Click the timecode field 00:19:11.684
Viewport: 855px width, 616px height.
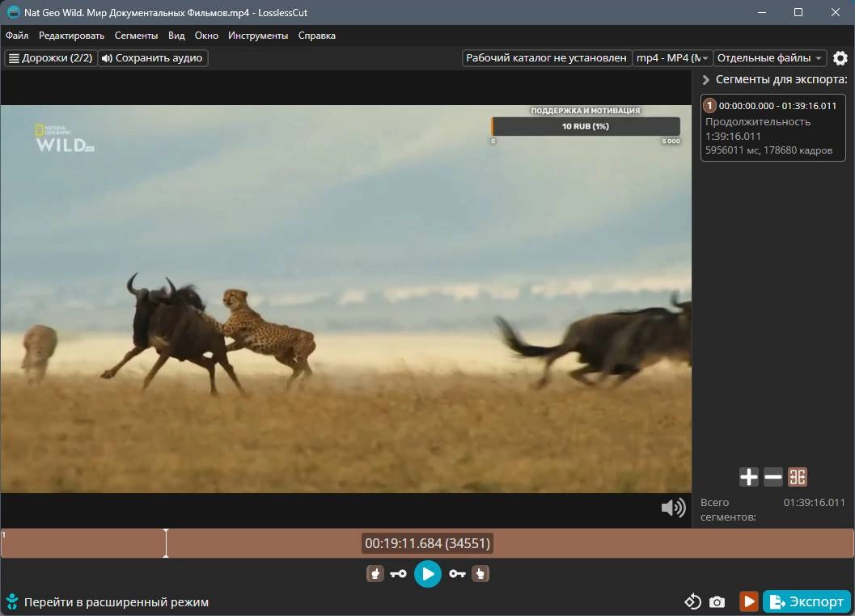[427, 543]
